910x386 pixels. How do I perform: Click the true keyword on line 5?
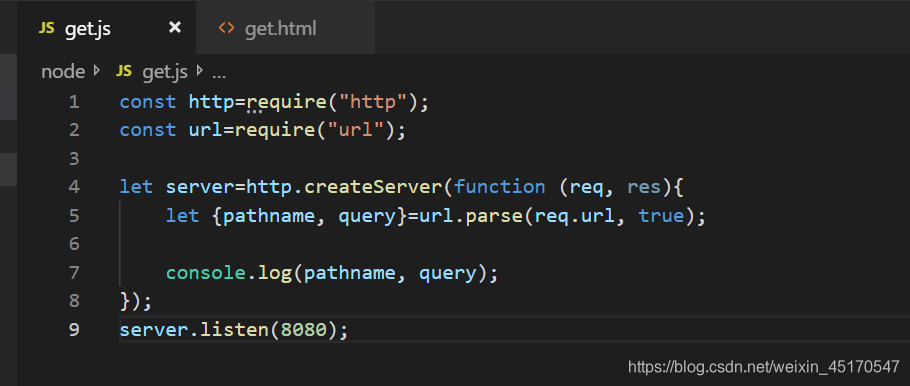coord(661,216)
